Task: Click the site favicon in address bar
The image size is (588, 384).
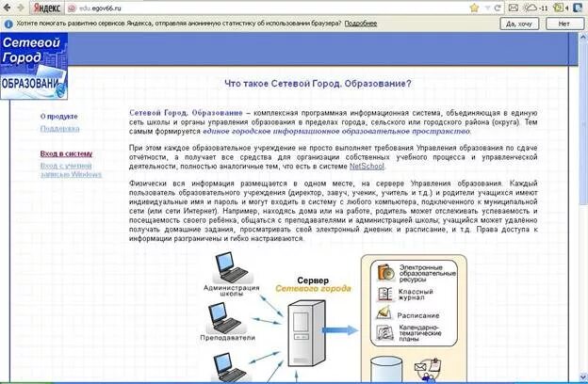Action: [73, 8]
